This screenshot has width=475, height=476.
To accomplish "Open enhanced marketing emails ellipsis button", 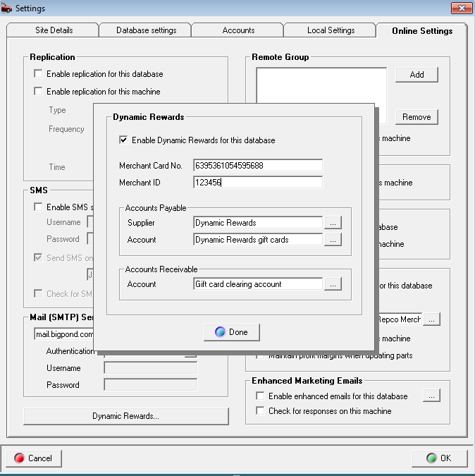I will (x=431, y=396).
